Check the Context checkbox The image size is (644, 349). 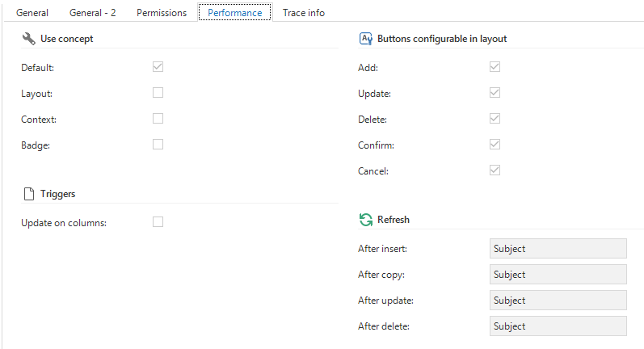[158, 119]
